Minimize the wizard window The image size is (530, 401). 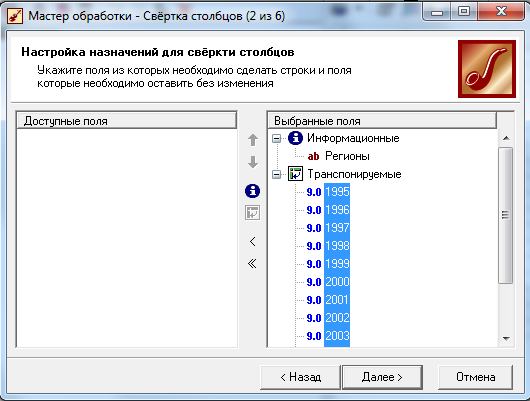pos(437,12)
